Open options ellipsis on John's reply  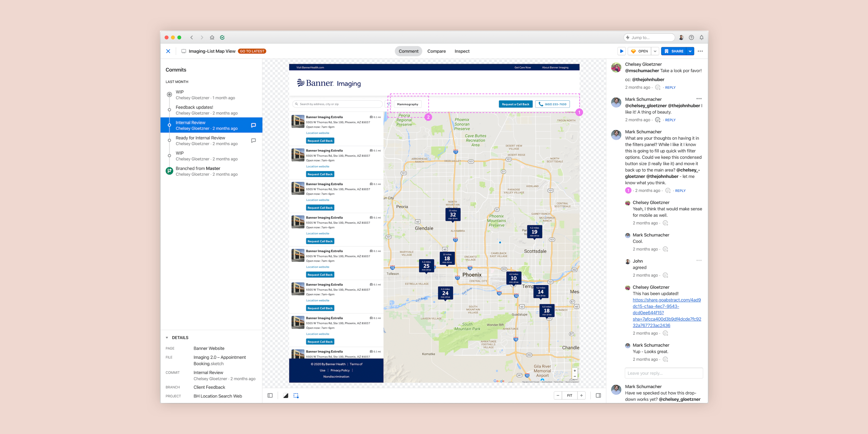click(699, 260)
